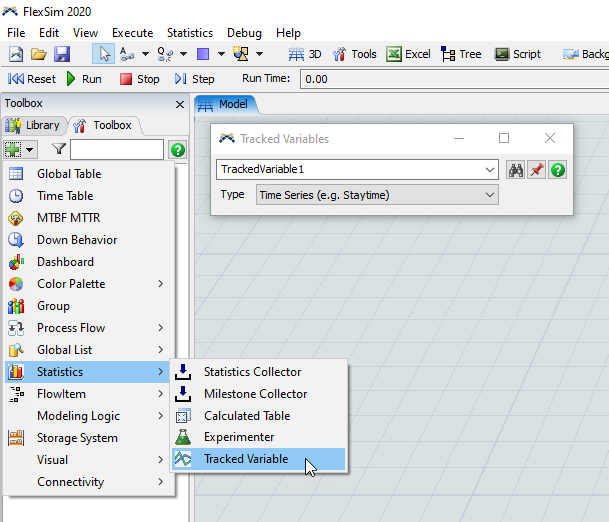Open the Script console button
Image resolution: width=609 pixels, height=522 pixels.
click(x=517, y=54)
